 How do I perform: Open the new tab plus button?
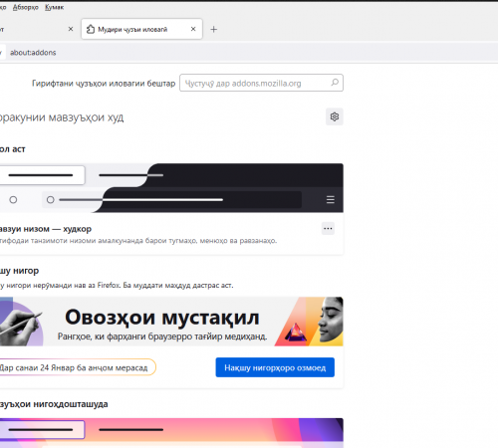[214, 30]
